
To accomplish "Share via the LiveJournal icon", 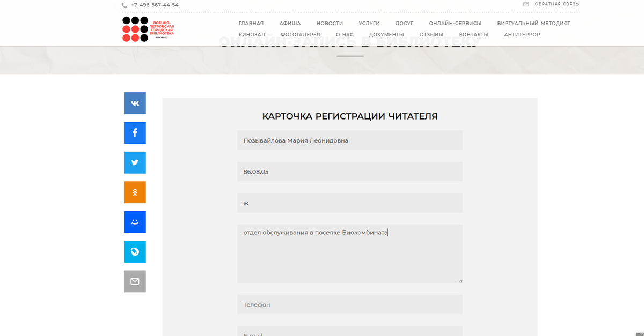I will [x=135, y=251].
